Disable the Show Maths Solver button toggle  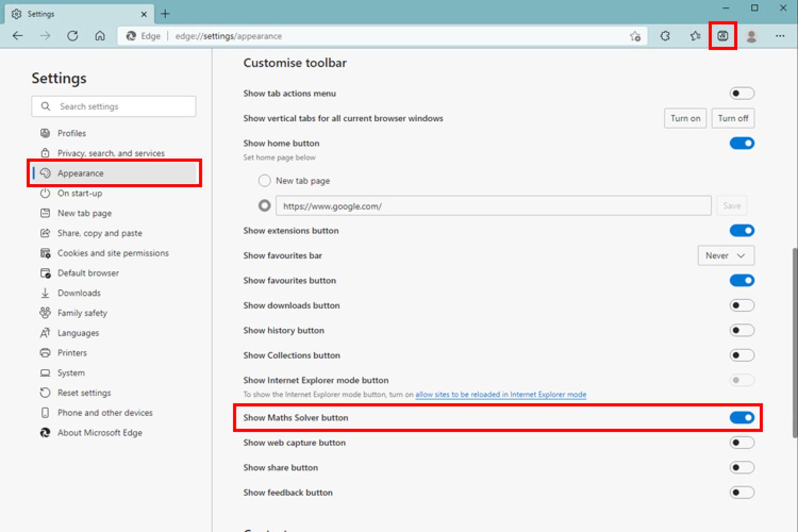point(742,418)
